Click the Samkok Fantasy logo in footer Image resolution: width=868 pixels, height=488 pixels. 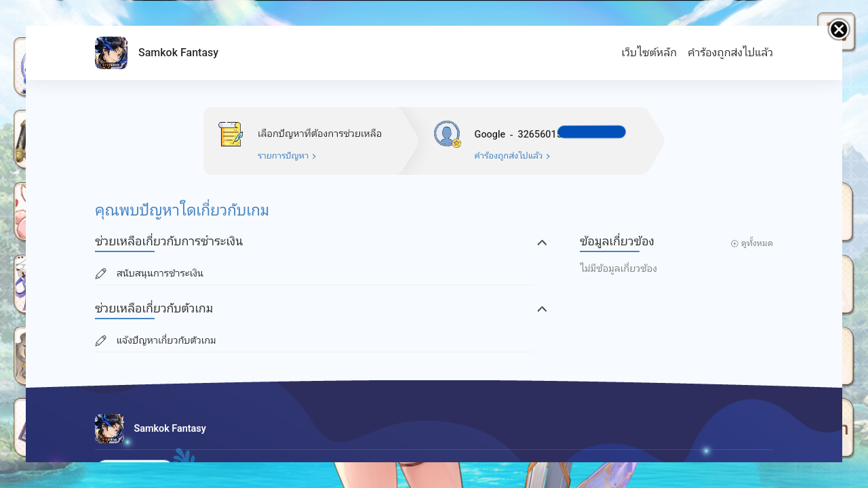110,428
